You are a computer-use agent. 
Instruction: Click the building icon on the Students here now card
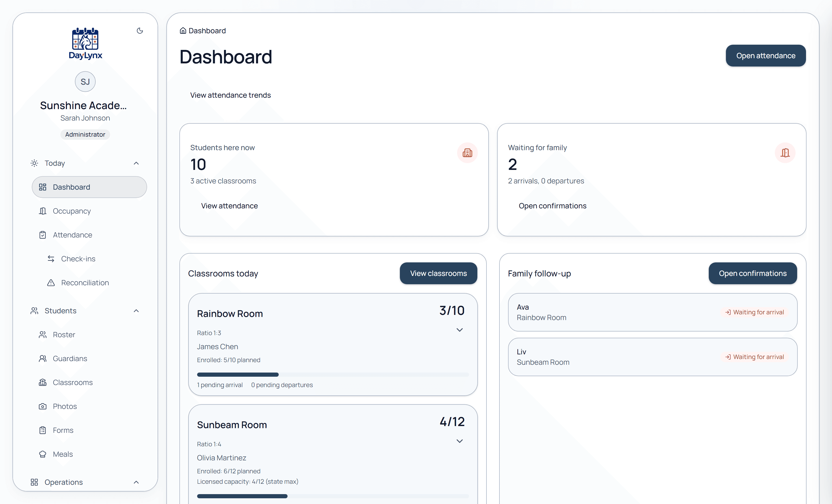[x=467, y=153]
